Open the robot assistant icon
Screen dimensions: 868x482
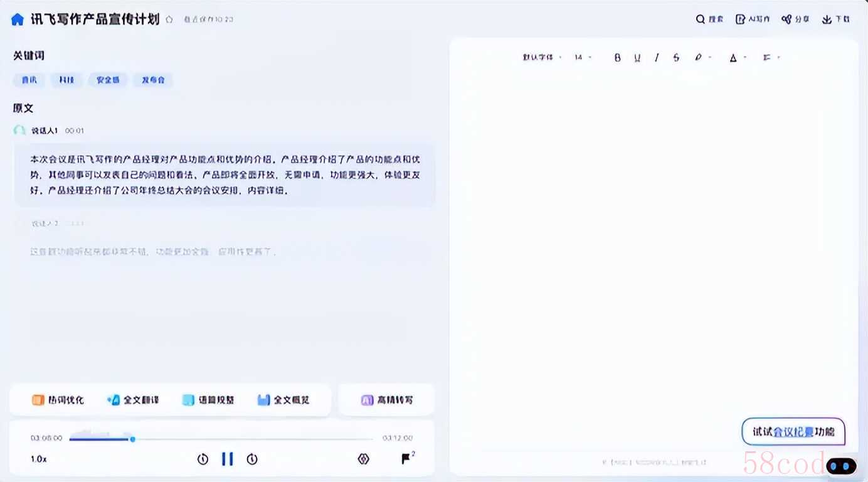tap(841, 466)
